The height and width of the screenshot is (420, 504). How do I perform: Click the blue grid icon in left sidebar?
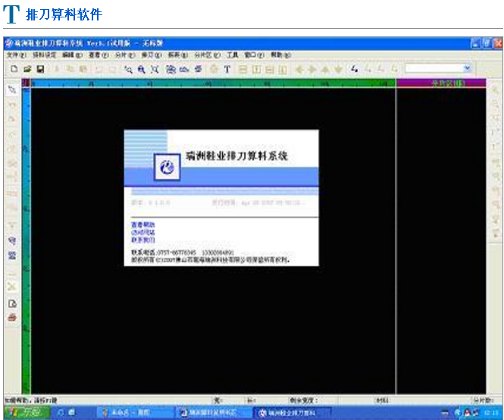tap(12, 255)
